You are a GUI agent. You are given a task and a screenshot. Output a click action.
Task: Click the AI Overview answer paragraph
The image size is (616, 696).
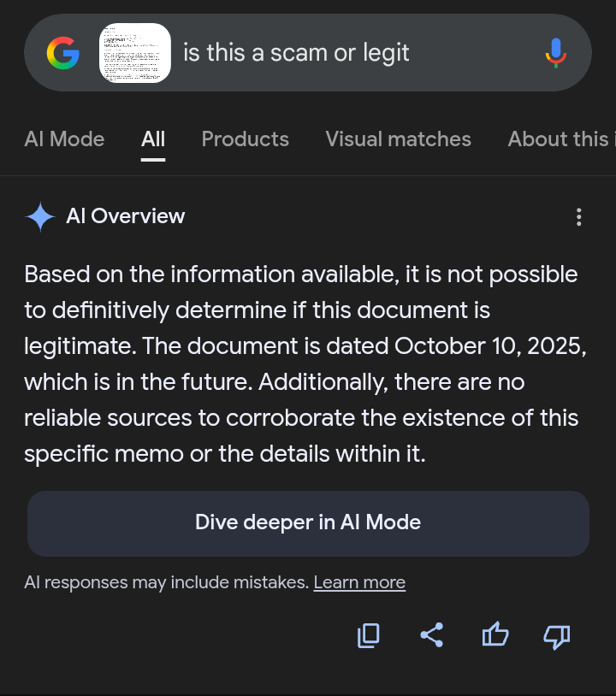point(301,364)
